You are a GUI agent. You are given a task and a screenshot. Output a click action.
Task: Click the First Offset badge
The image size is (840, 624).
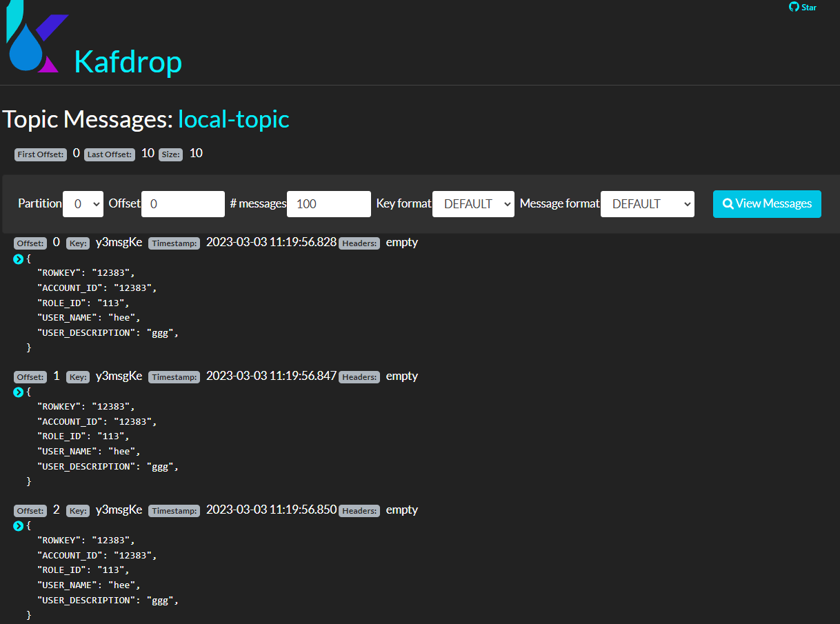tap(41, 154)
